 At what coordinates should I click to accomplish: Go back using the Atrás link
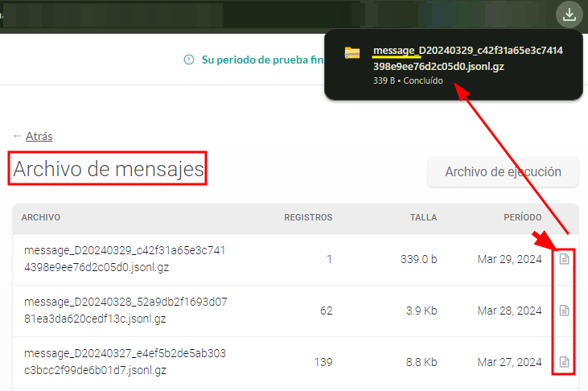39,136
